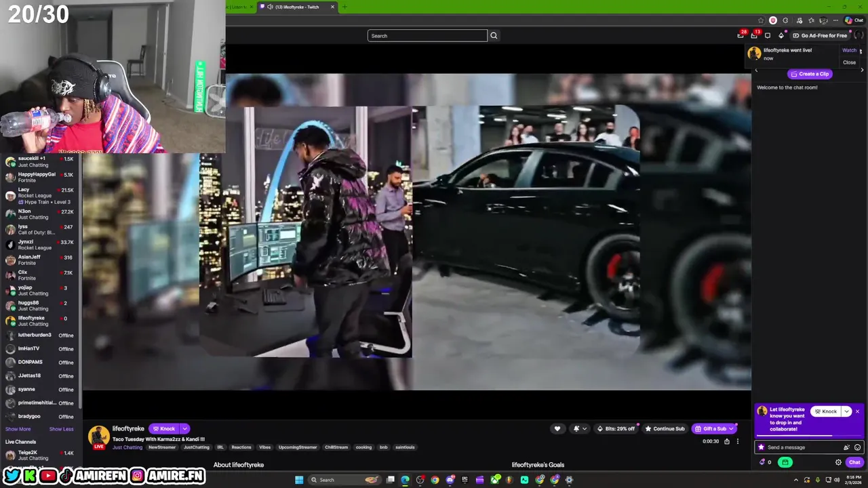This screenshot has width=868, height=488.
Task: Expand dropdown beside chat popup Knock button
Action: [x=846, y=411]
